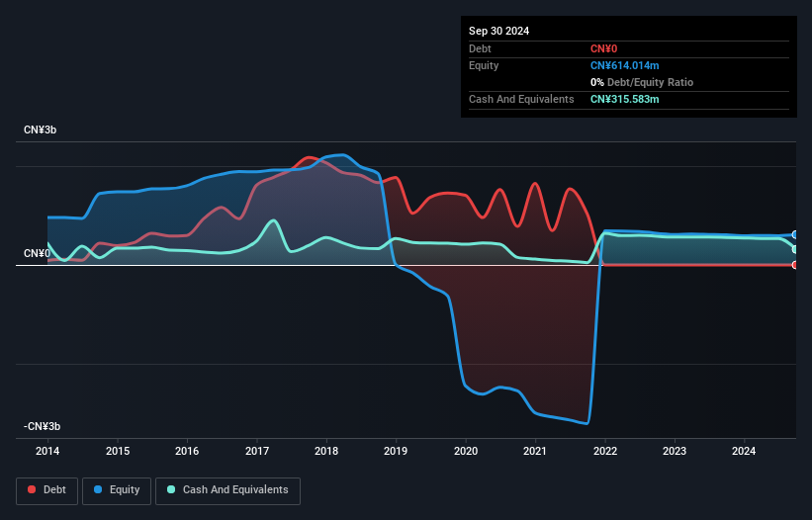The height and width of the screenshot is (520, 812).
Task: Click the 2024 x-axis label
Action: coord(744,451)
